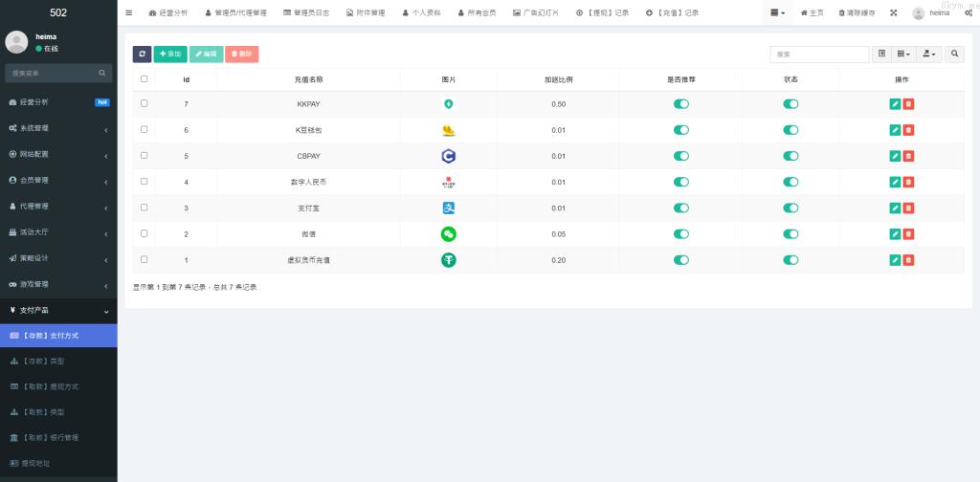The image size is (980, 482).
Task: Toggle the recommend switch for 微信
Action: [680, 233]
